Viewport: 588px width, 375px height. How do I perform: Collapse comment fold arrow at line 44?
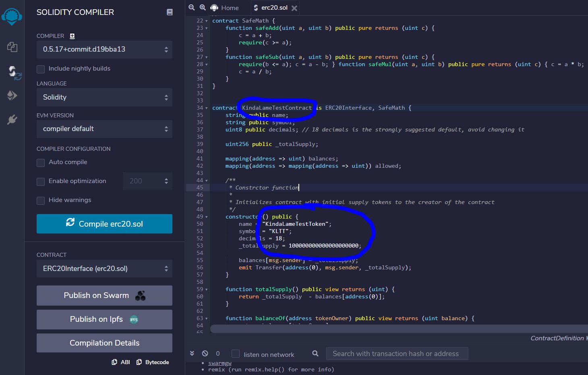(207, 181)
